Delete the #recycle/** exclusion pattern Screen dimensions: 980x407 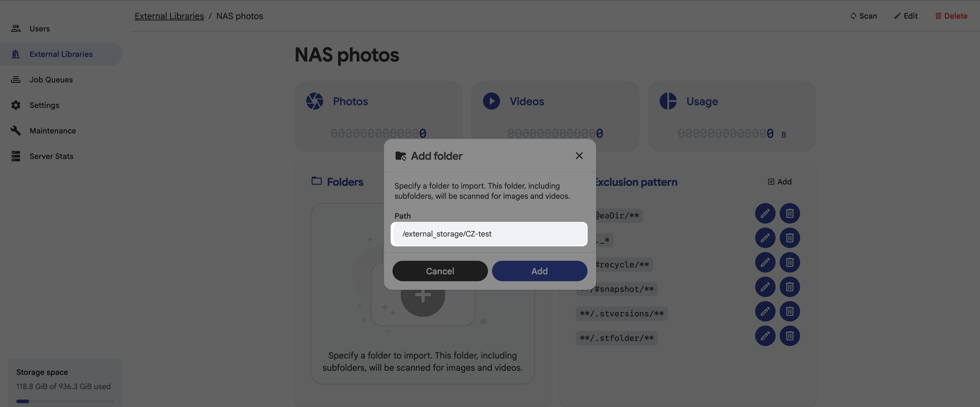[790, 262]
